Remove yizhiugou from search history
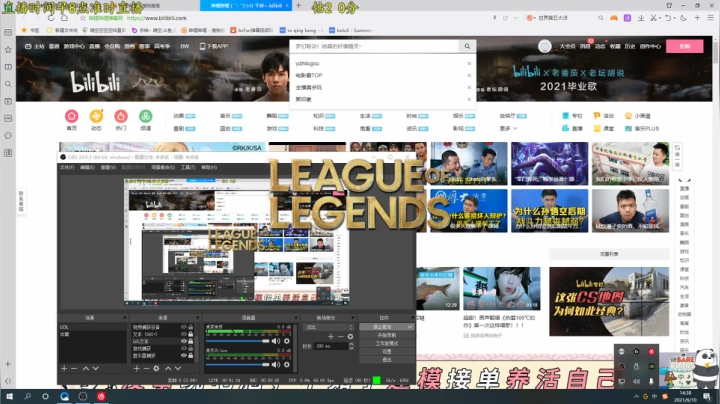The width and height of the screenshot is (720, 404). [x=469, y=63]
